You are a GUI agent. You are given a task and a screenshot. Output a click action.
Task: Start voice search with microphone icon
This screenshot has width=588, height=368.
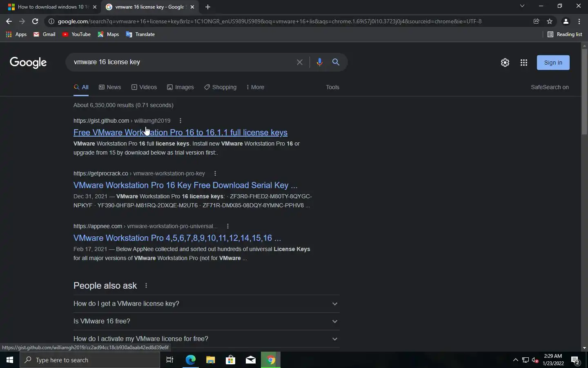click(x=319, y=62)
